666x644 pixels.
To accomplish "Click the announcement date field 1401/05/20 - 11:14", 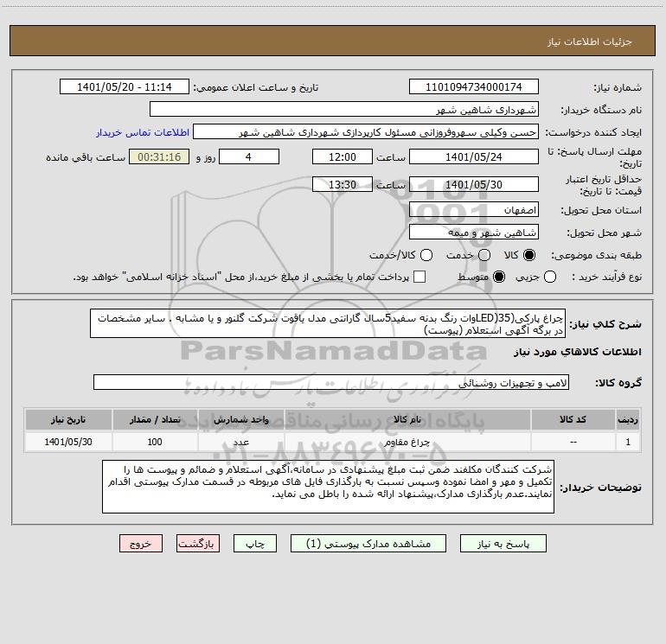I will pyautogui.click(x=125, y=86).
